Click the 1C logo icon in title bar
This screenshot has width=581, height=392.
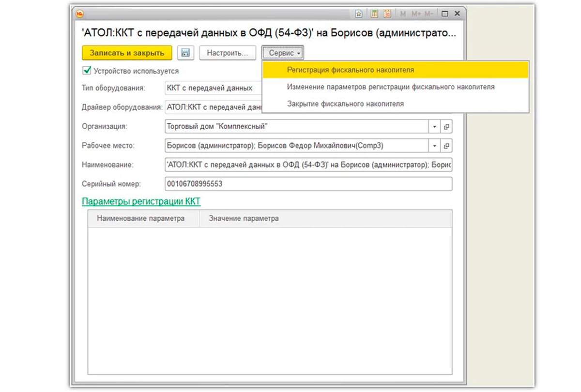coord(79,14)
